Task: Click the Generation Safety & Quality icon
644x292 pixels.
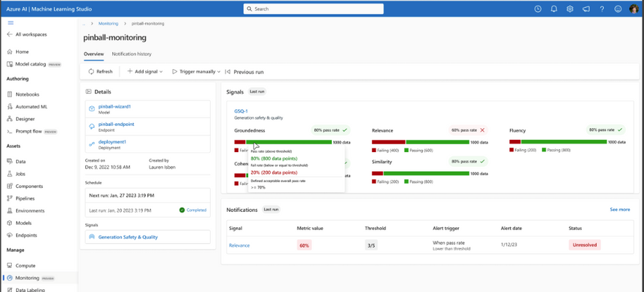Action: coord(92,237)
